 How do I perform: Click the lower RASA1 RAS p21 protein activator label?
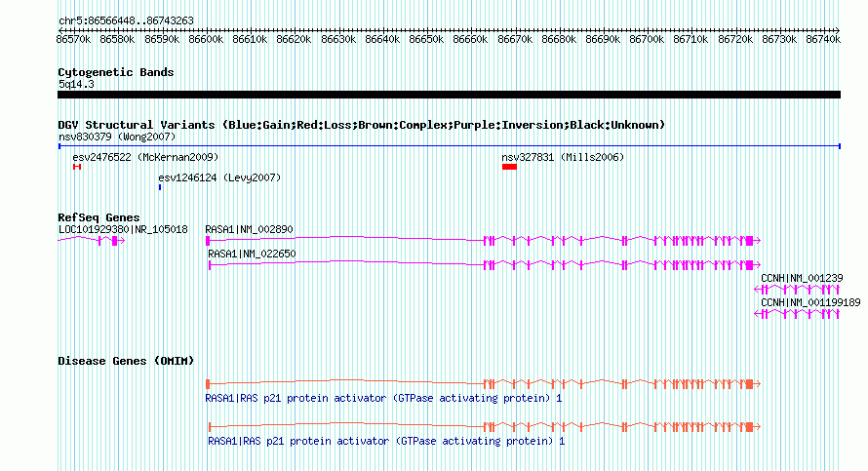coord(386,441)
